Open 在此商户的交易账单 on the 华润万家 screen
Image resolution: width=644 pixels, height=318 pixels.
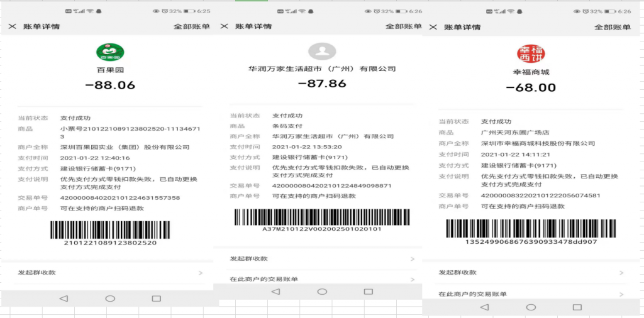click(x=264, y=279)
